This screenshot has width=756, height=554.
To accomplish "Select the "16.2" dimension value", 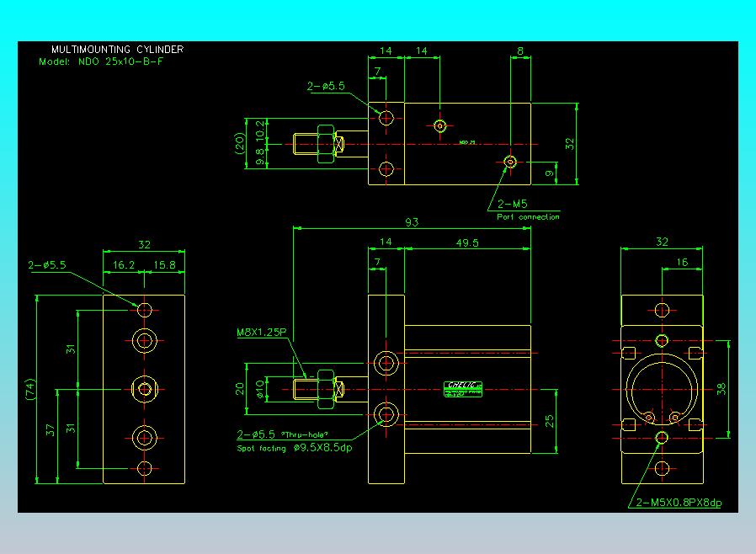I will click(x=124, y=265).
